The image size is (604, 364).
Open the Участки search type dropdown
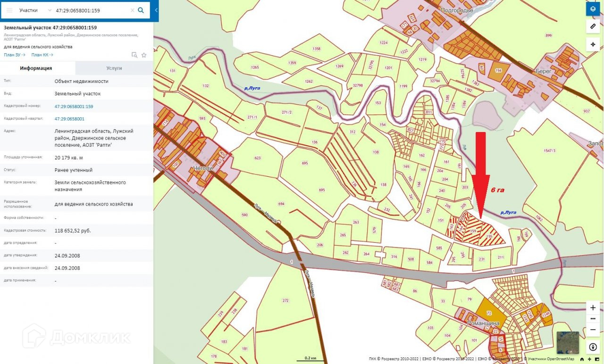coord(35,10)
